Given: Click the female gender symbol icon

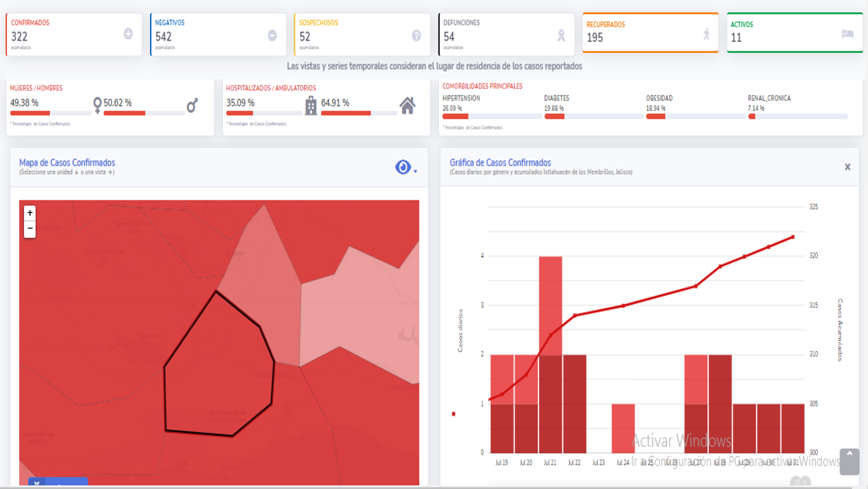Looking at the screenshot, I should click(97, 105).
